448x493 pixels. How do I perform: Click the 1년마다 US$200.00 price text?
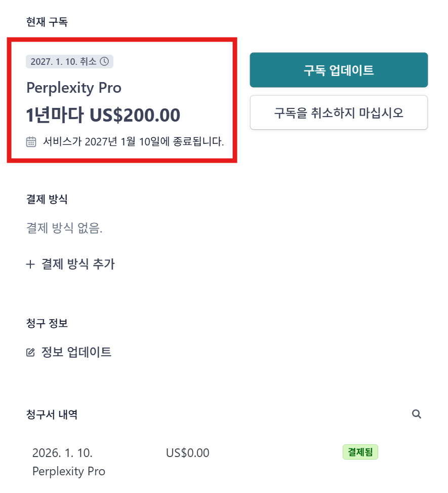coord(103,115)
